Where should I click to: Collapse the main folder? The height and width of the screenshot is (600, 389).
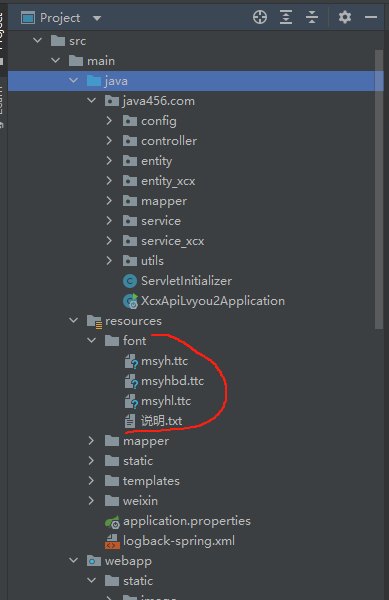pos(55,60)
